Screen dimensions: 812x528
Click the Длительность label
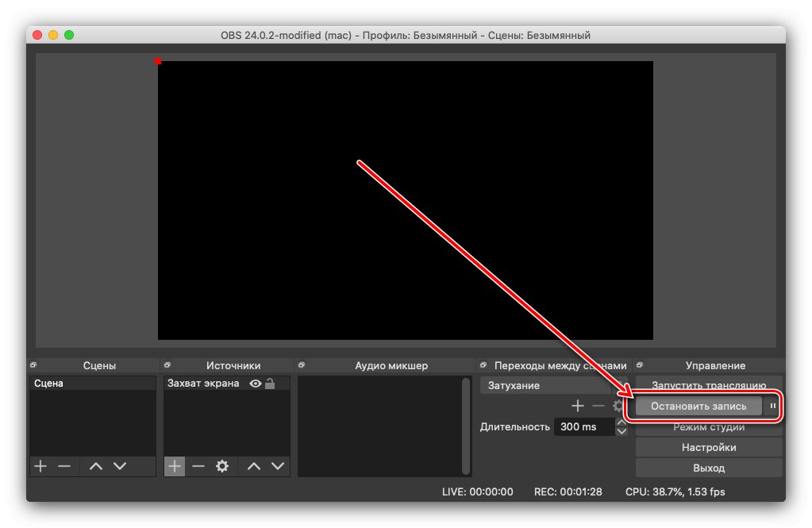coord(515,427)
